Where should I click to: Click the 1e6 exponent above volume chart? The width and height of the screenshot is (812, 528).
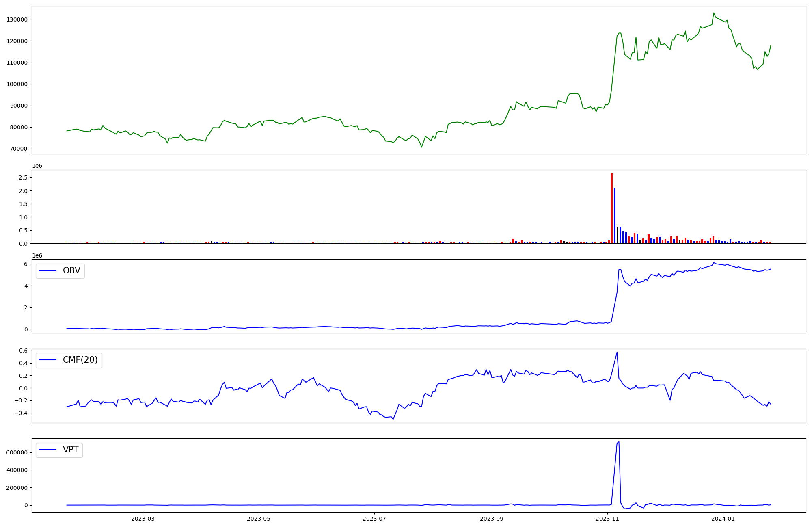tap(37, 166)
